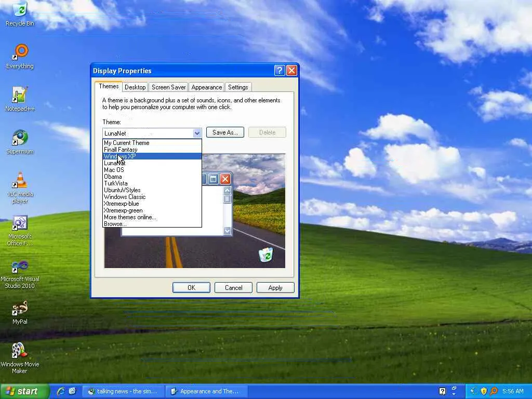Choose My Current Theme from list

[x=152, y=143]
